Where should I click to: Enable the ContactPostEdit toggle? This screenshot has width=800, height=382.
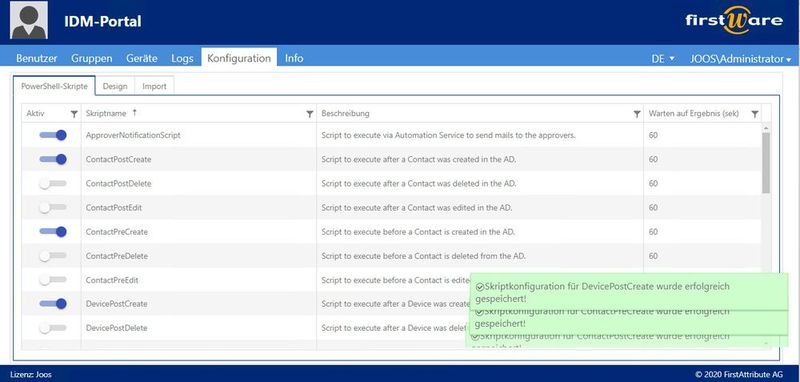53,208
